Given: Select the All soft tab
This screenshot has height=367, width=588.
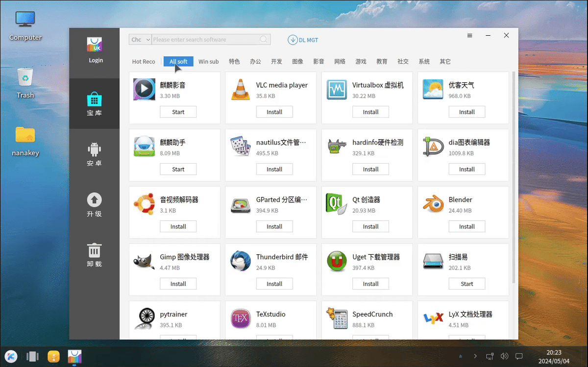Looking at the screenshot, I should 178,62.
